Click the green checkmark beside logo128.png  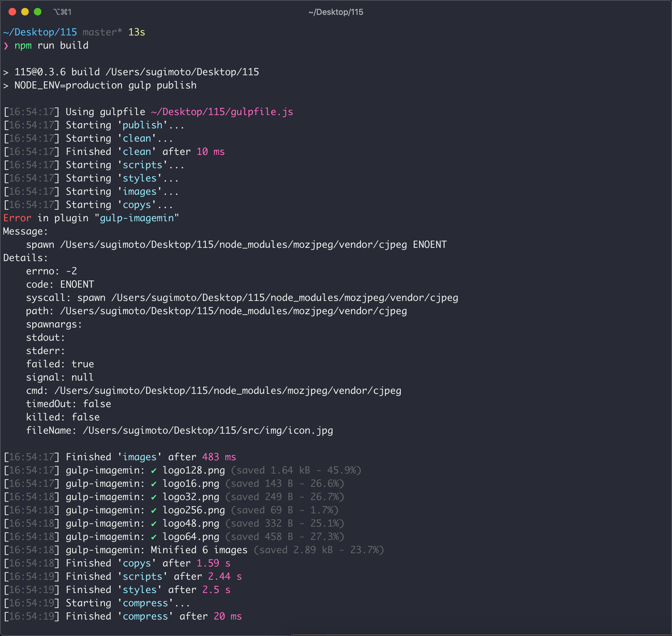154,470
